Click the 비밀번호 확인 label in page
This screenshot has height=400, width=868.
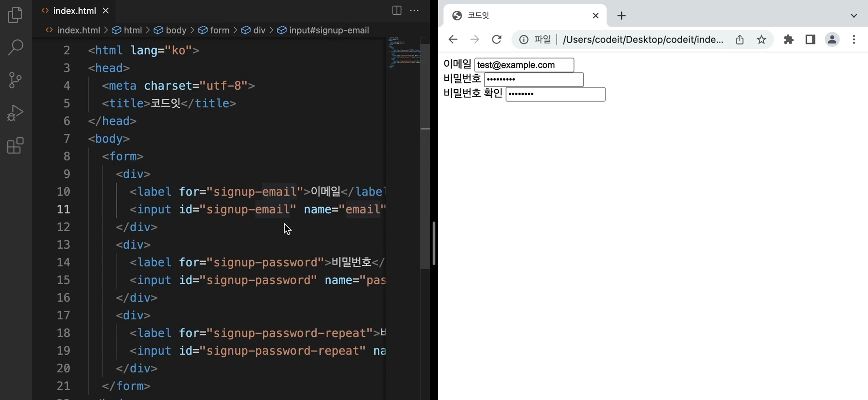coord(473,93)
